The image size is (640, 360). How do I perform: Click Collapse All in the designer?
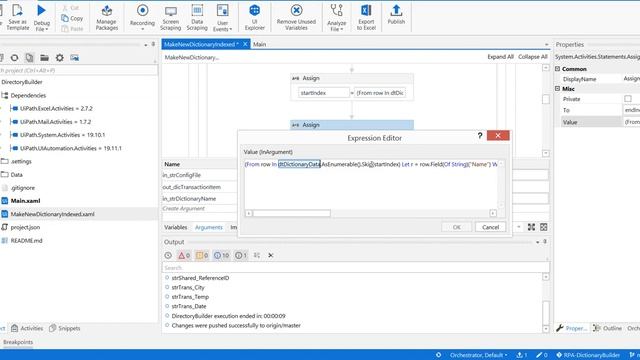(x=533, y=57)
